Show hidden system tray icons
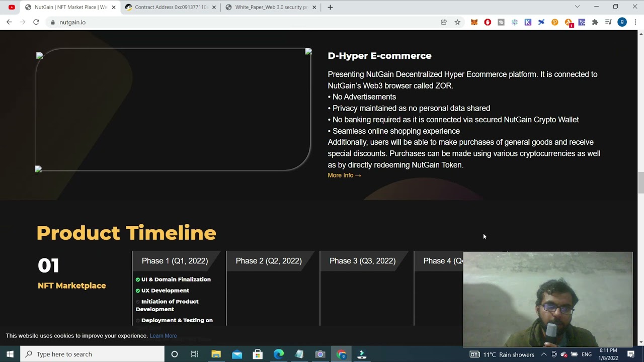This screenshot has height=362, width=644. click(544, 354)
